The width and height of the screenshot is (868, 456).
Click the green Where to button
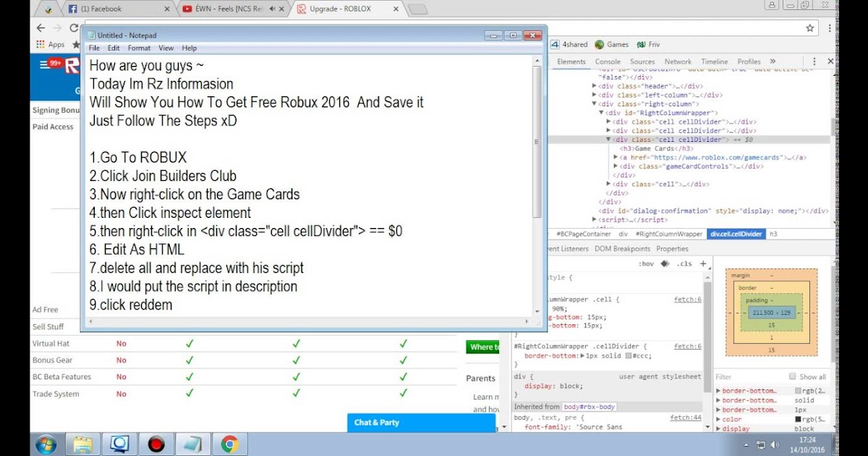483,347
